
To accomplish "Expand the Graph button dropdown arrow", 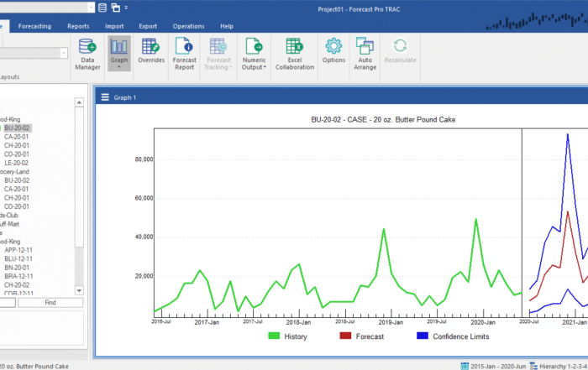I will point(119,67).
